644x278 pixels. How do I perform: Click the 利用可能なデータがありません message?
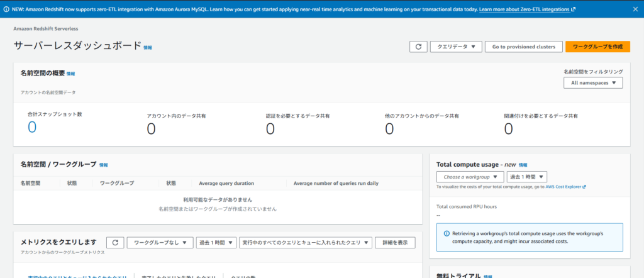click(x=218, y=200)
